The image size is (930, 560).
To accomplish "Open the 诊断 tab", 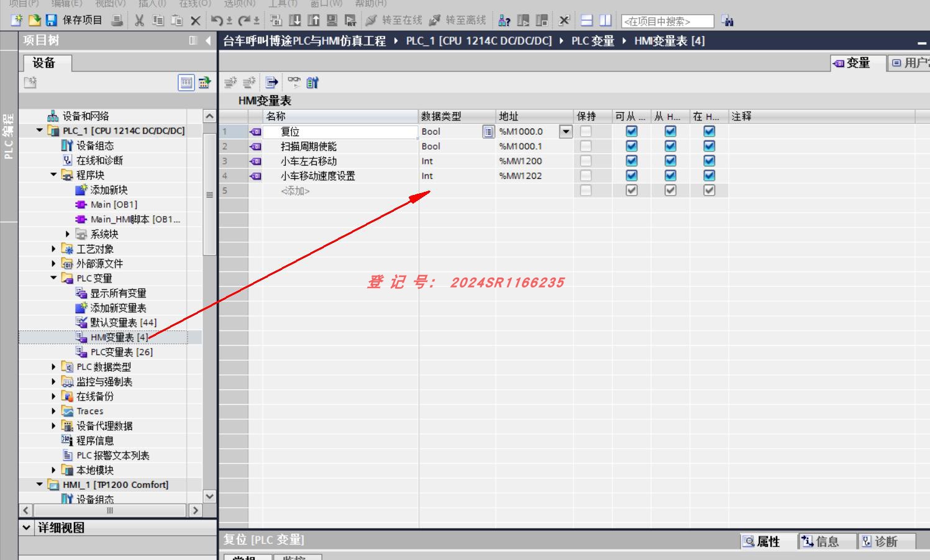I will pos(886,541).
